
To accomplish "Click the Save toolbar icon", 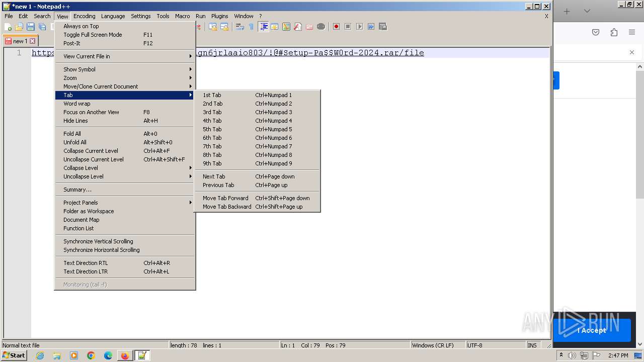I will pos(31,27).
